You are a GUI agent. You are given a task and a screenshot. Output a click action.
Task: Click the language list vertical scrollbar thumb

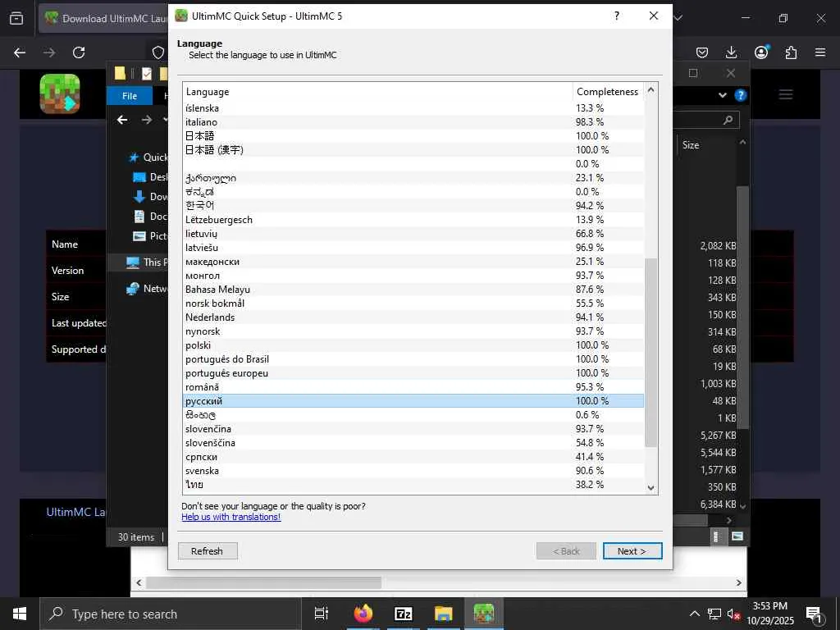pyautogui.click(x=651, y=353)
